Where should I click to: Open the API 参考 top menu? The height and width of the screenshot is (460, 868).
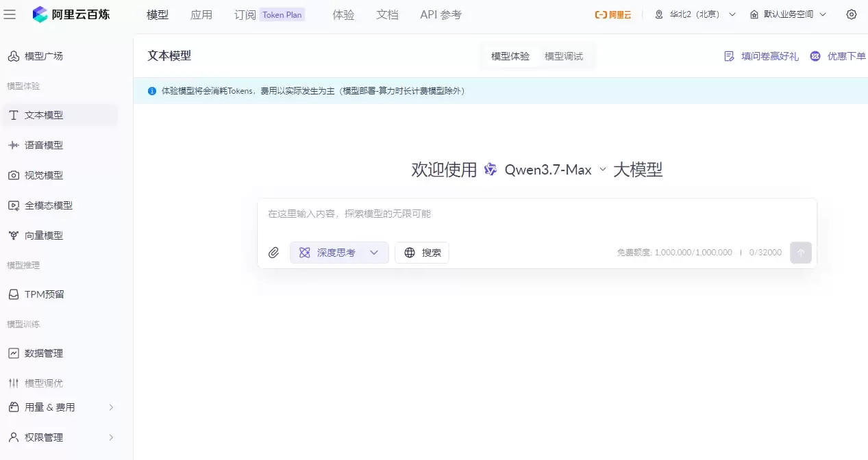441,14
